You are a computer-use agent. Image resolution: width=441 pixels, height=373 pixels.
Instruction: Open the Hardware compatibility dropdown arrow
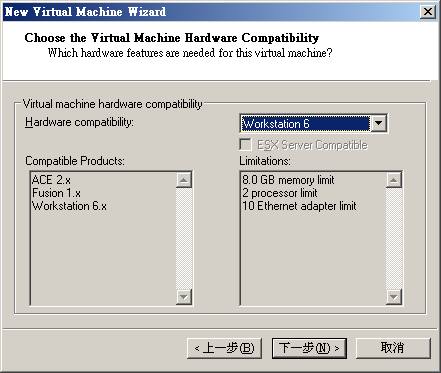(378, 124)
